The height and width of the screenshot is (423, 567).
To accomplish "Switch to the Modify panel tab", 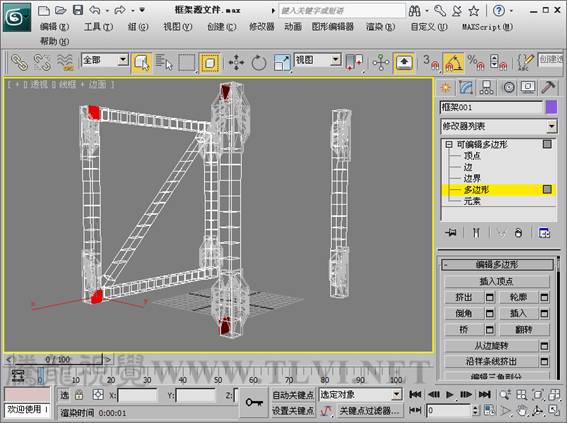I will pyautogui.click(x=466, y=87).
